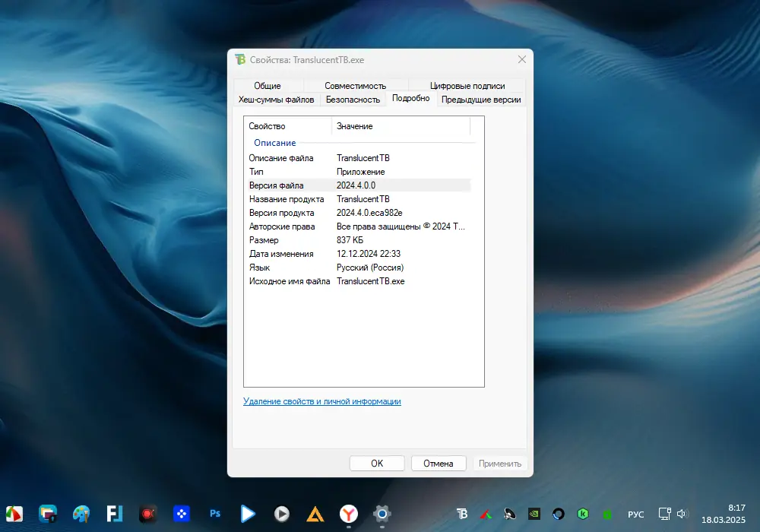
Task: Open Удаление свойств и личной информации link
Action: pos(321,401)
